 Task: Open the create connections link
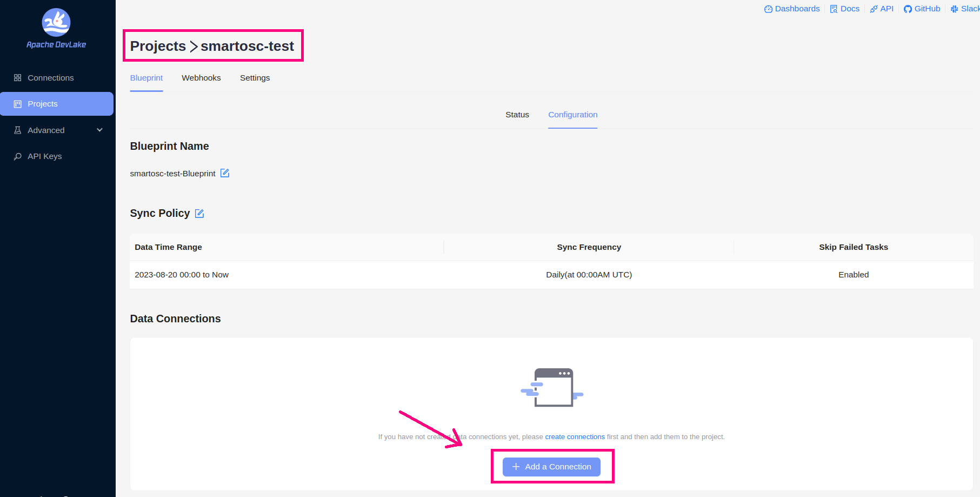(x=575, y=436)
